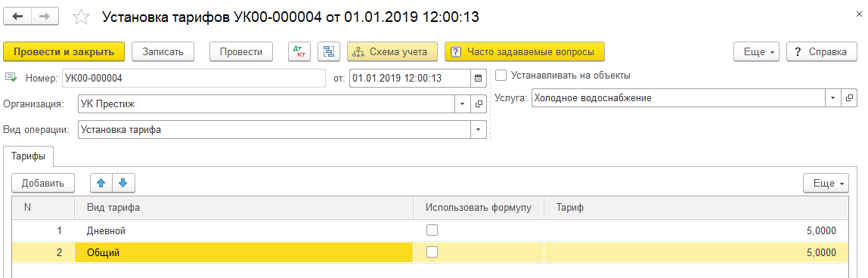
Task: Click Вид операции field 'Установка тарифа'
Action: pyautogui.click(x=274, y=129)
